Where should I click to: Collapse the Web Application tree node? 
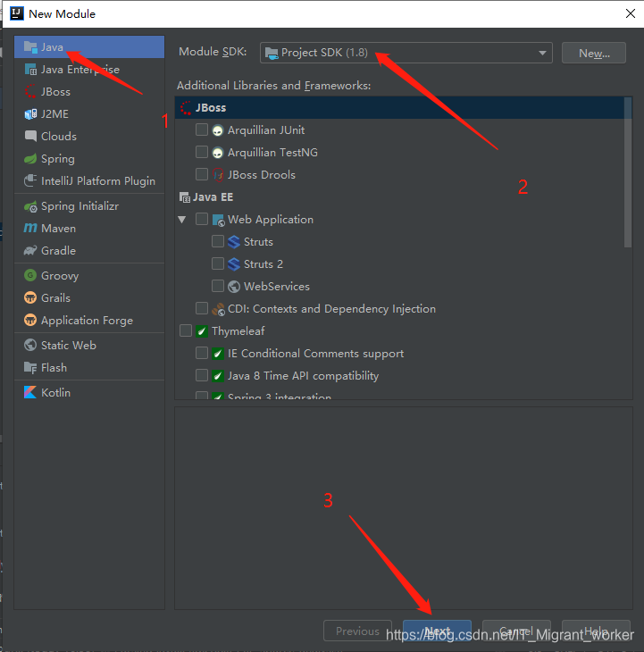point(182,219)
